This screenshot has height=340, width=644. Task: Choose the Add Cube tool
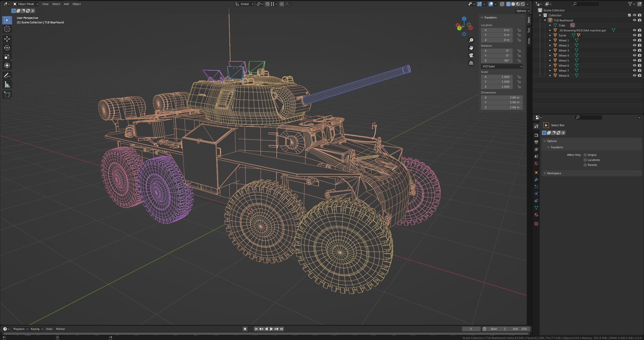(7, 94)
